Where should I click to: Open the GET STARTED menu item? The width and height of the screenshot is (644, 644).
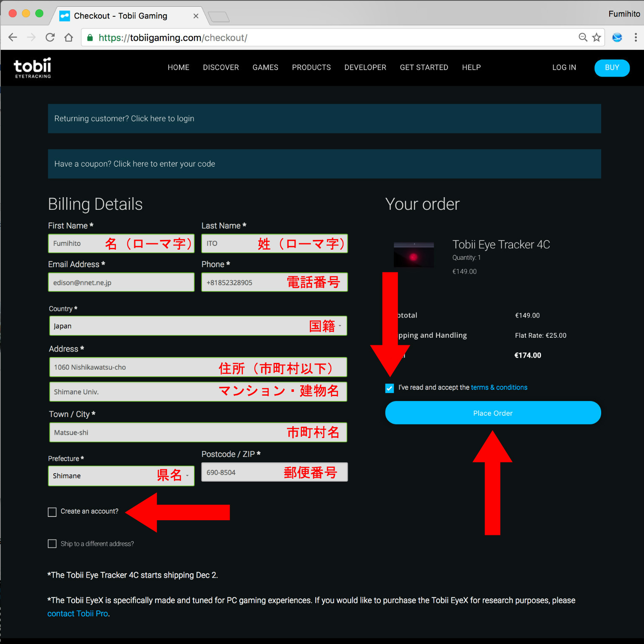[x=424, y=68]
